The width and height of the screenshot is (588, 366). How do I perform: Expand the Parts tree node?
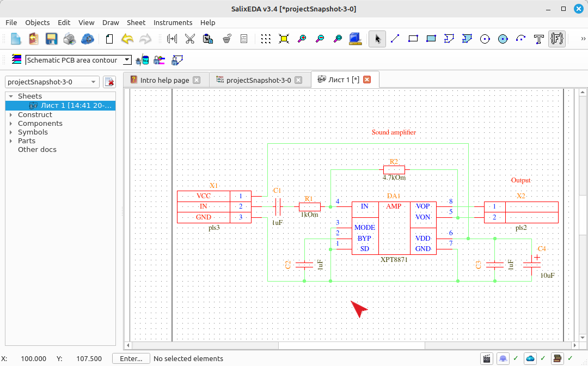(x=11, y=141)
